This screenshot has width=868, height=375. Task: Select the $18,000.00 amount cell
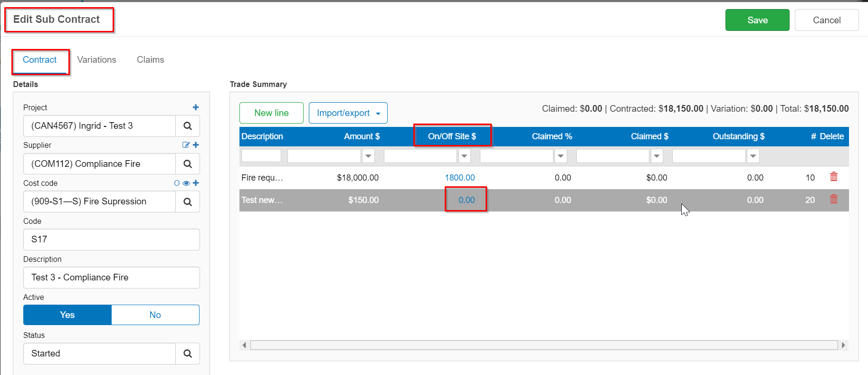[358, 178]
